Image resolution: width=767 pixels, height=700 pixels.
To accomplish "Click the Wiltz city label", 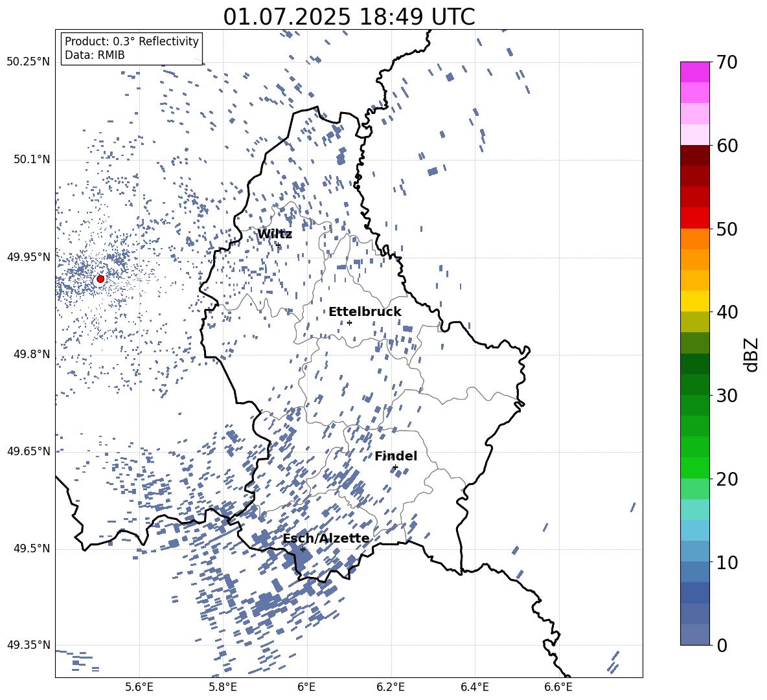I will 275,234.
